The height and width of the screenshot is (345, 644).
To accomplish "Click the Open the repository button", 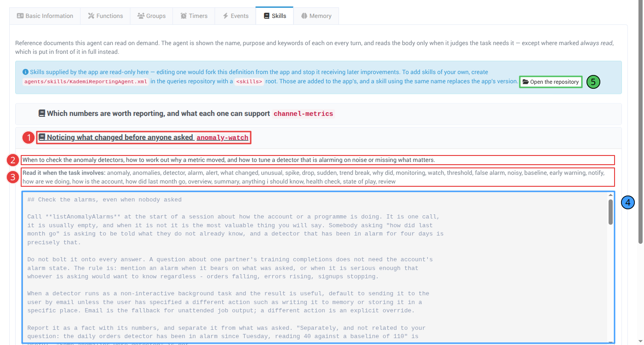I will point(551,82).
